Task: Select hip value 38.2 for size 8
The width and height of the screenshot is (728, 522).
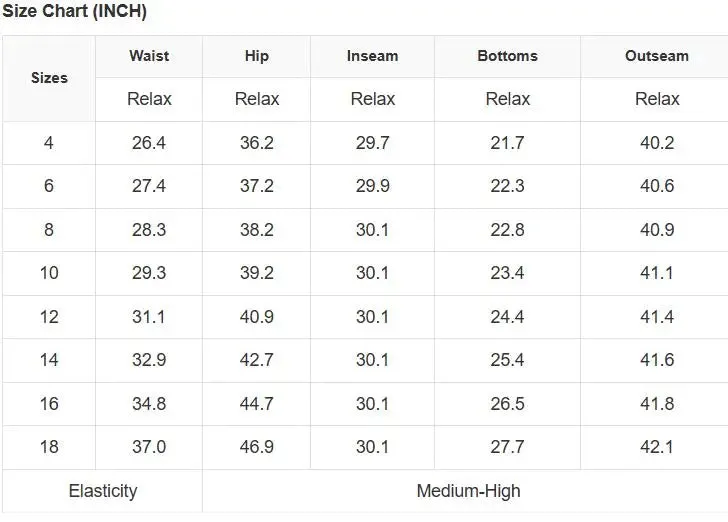Action: [257, 230]
